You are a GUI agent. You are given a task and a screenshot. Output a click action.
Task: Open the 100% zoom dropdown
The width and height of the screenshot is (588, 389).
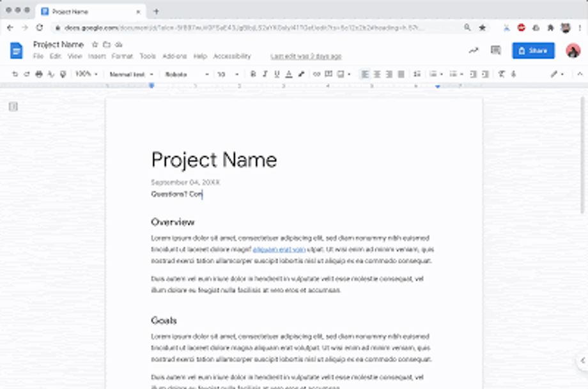86,74
